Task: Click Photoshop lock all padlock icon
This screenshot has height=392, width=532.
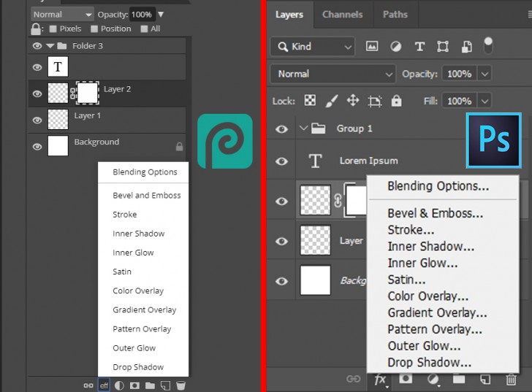Action: pos(396,101)
